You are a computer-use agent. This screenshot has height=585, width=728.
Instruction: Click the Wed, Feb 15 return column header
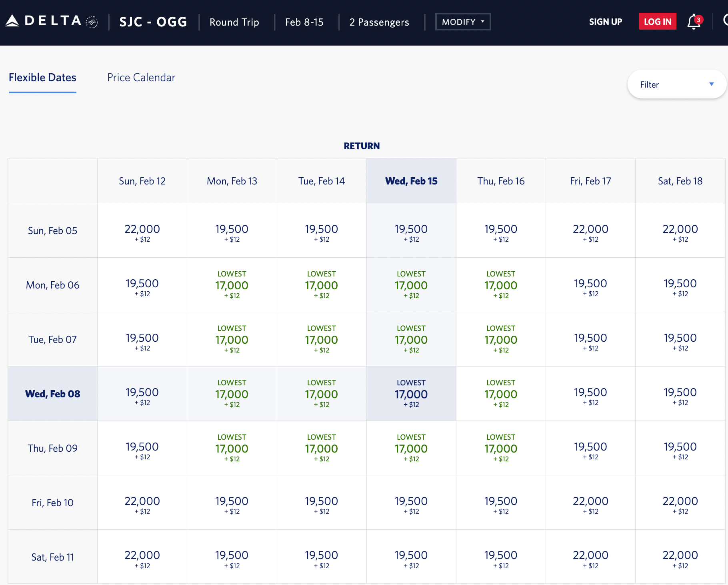(x=411, y=181)
